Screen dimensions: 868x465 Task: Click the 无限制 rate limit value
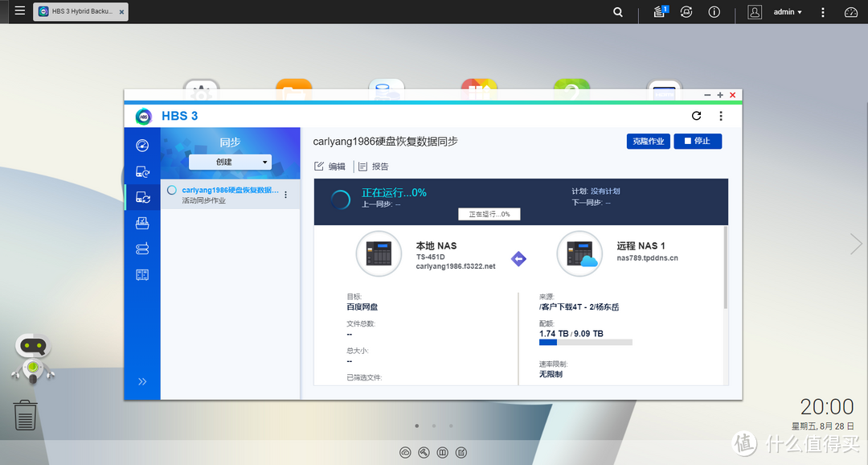tap(551, 374)
